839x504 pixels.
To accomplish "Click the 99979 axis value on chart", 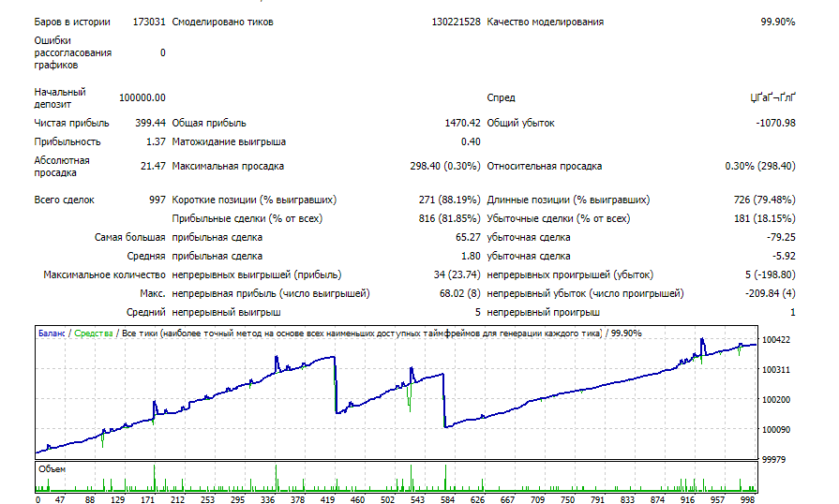I will 773,460.
